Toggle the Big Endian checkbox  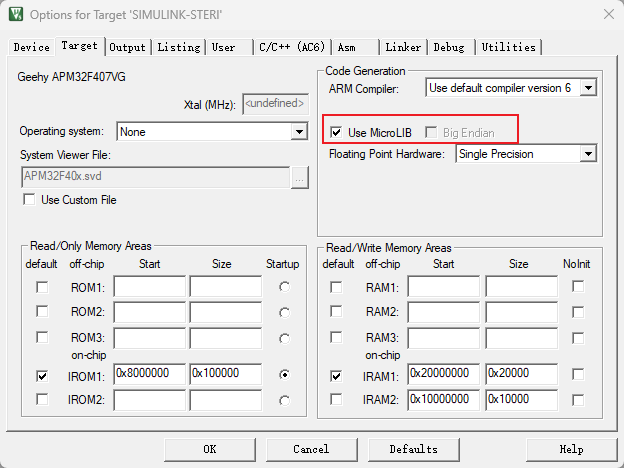coord(431,132)
